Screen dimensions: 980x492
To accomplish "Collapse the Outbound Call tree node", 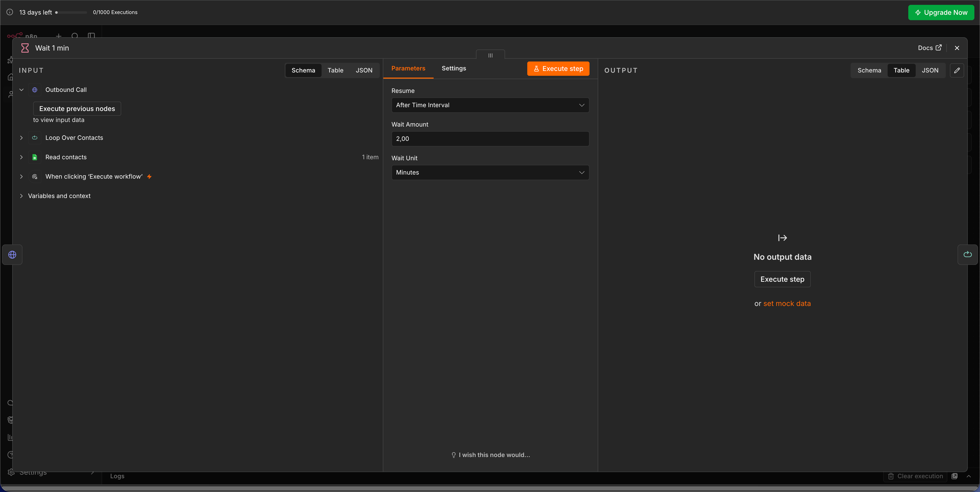I will [21, 90].
